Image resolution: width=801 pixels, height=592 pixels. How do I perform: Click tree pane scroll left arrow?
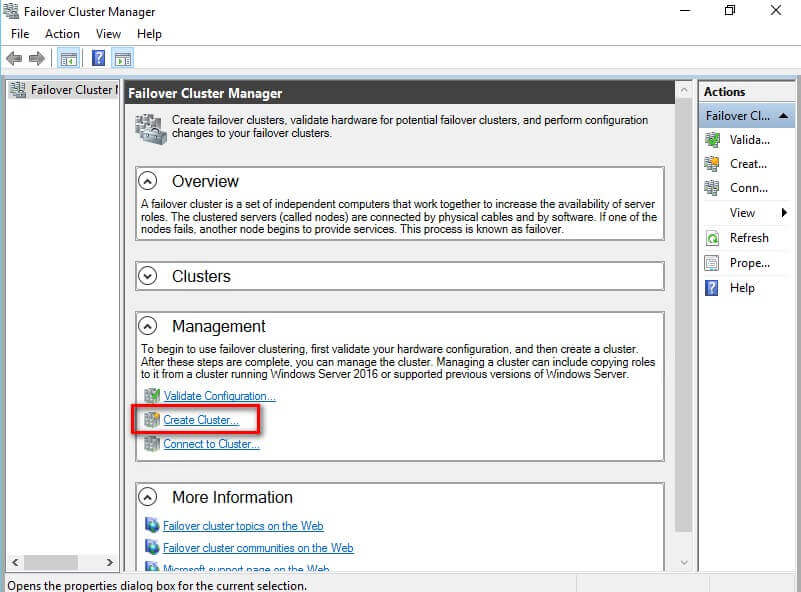point(15,562)
